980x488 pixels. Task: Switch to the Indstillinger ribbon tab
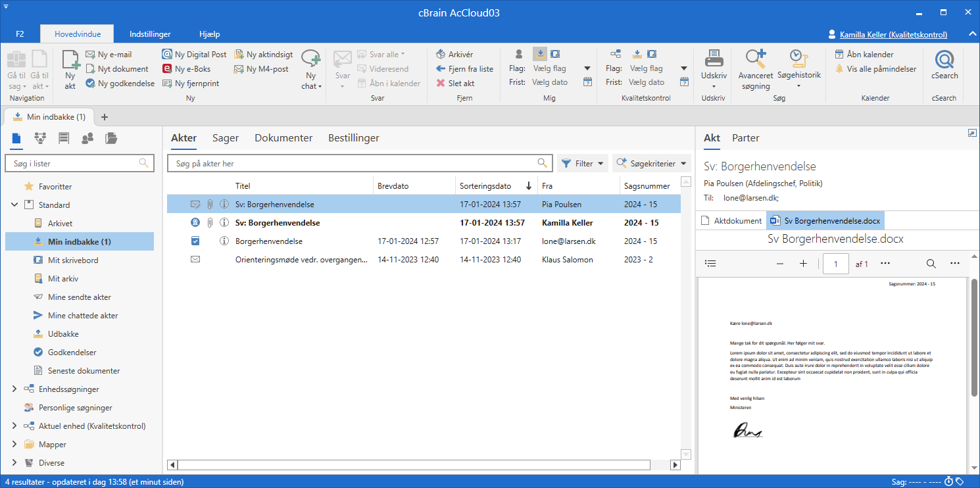tap(150, 34)
